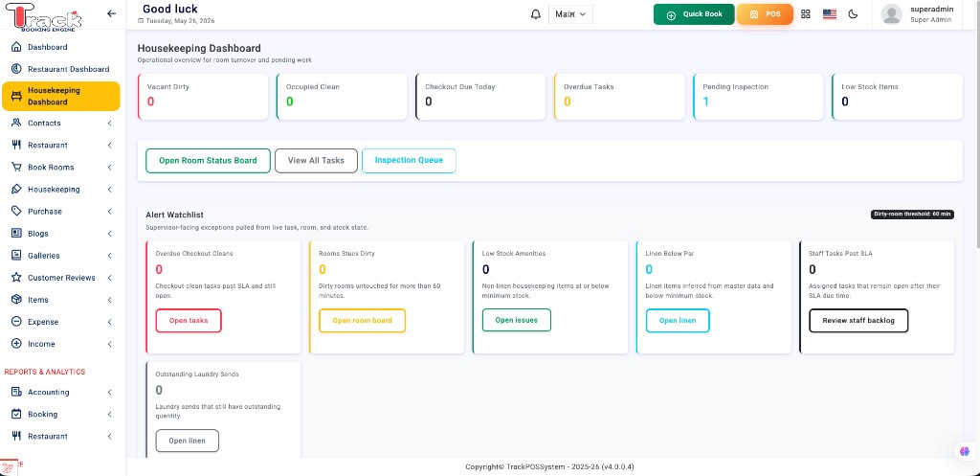The width and height of the screenshot is (980, 476).
Task: Click Open linen under Outstanding Laundry Sends
Action: tap(187, 441)
